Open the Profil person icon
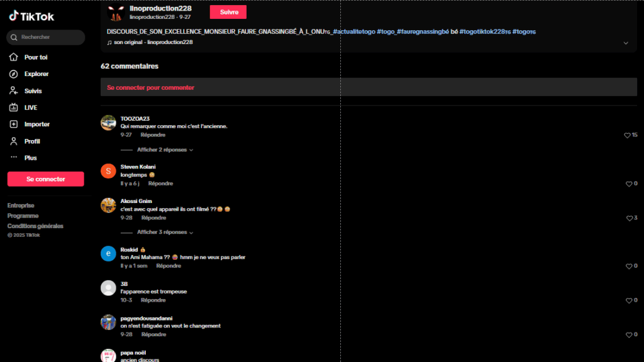The height and width of the screenshot is (362, 644). [x=13, y=141]
